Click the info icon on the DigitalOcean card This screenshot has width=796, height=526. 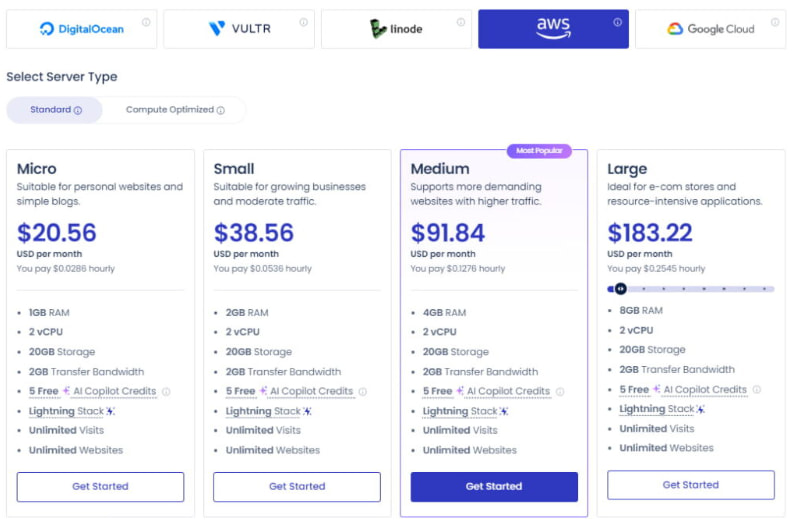146,22
